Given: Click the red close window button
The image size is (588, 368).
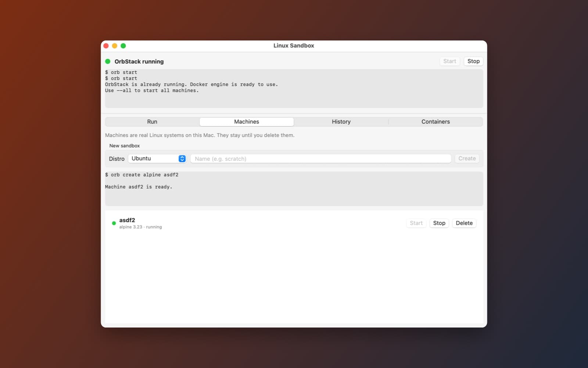Looking at the screenshot, I should click(x=106, y=46).
